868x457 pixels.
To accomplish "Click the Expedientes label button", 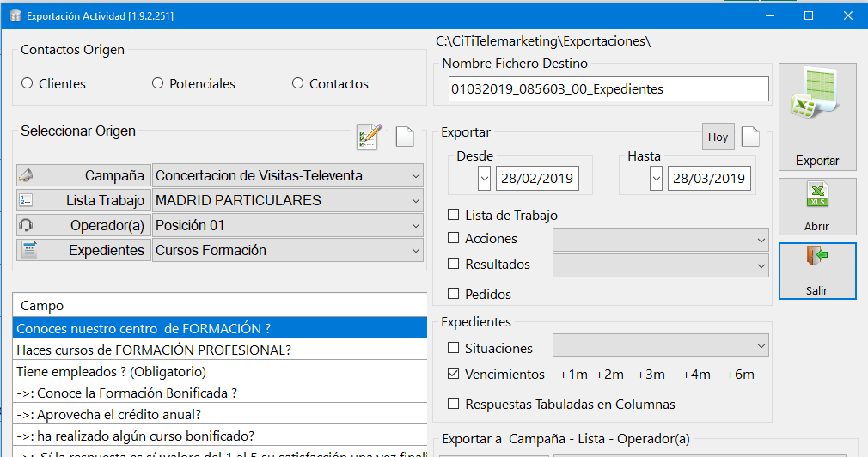I will pos(83,250).
